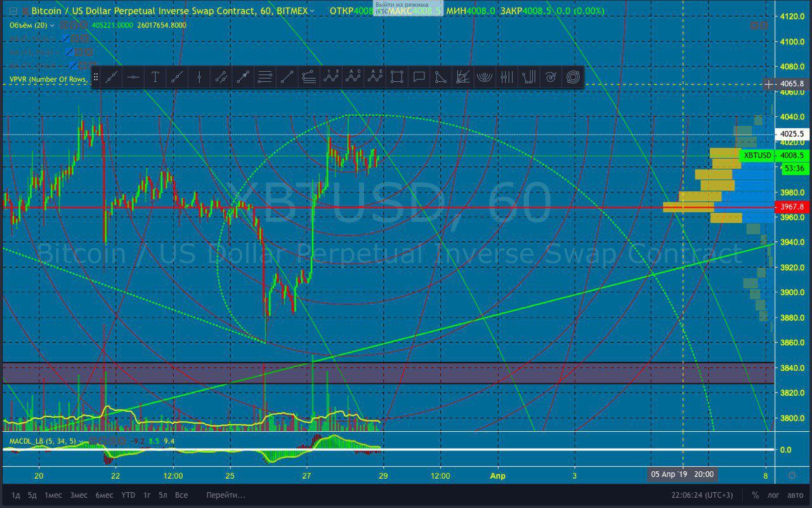Open chart settings gear near time axis

[x=792, y=475]
